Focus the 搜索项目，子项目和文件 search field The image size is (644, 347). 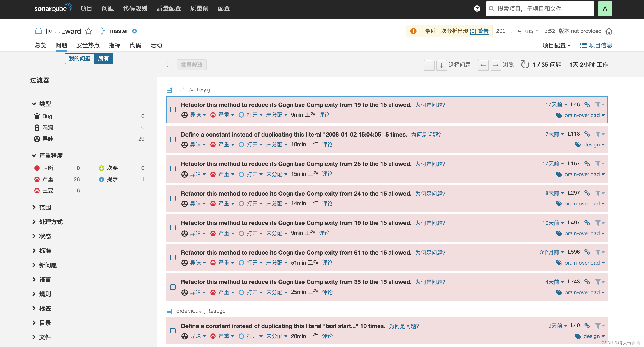pyautogui.click(x=540, y=9)
